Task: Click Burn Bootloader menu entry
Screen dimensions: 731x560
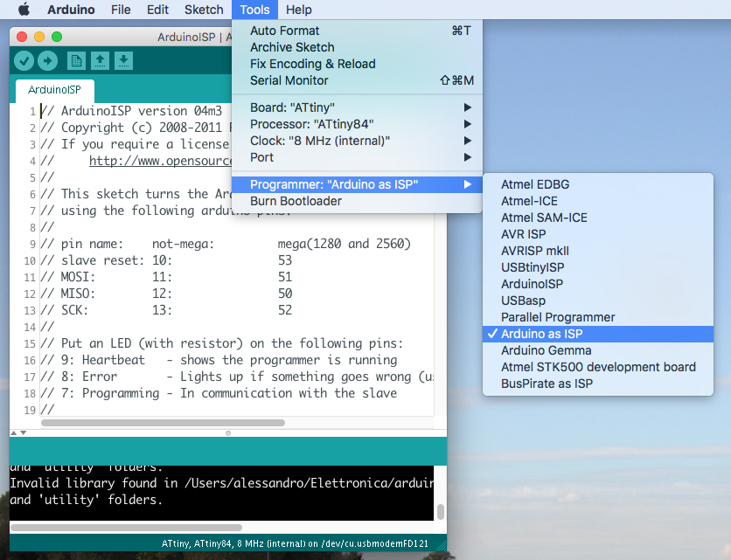Action: click(x=296, y=201)
